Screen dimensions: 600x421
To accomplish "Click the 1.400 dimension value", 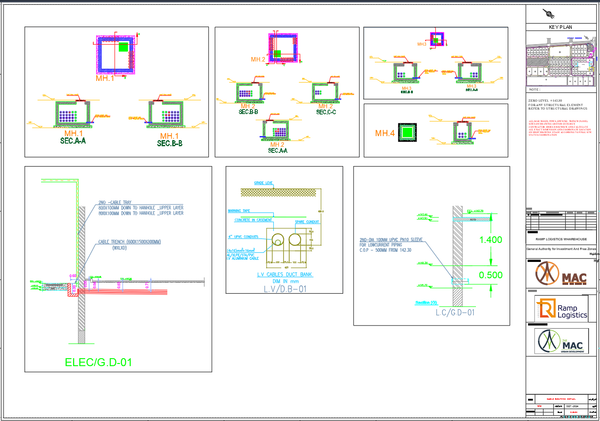I will [x=491, y=240].
